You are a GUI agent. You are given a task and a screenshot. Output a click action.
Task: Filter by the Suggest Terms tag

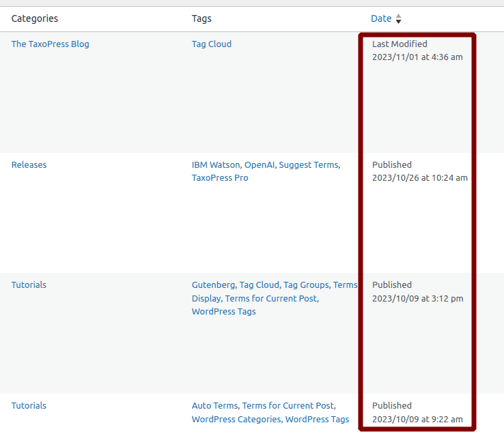point(309,164)
